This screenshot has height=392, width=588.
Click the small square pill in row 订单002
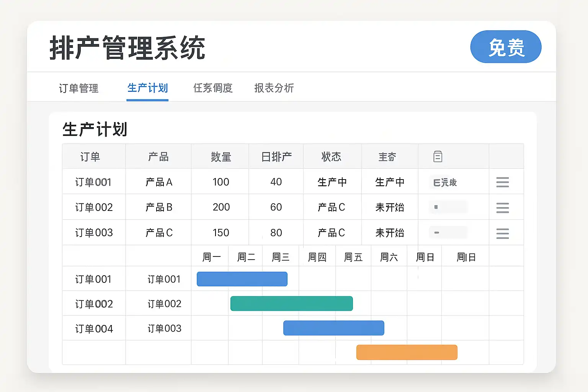coord(448,207)
